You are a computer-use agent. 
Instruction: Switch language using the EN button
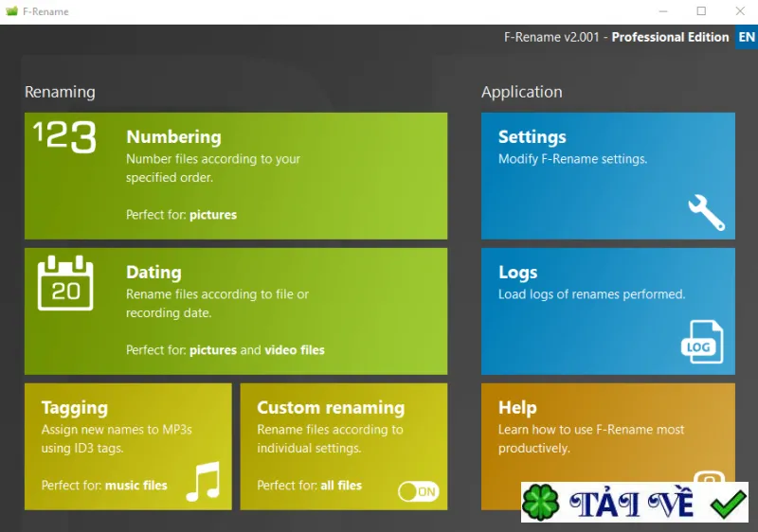(x=747, y=37)
